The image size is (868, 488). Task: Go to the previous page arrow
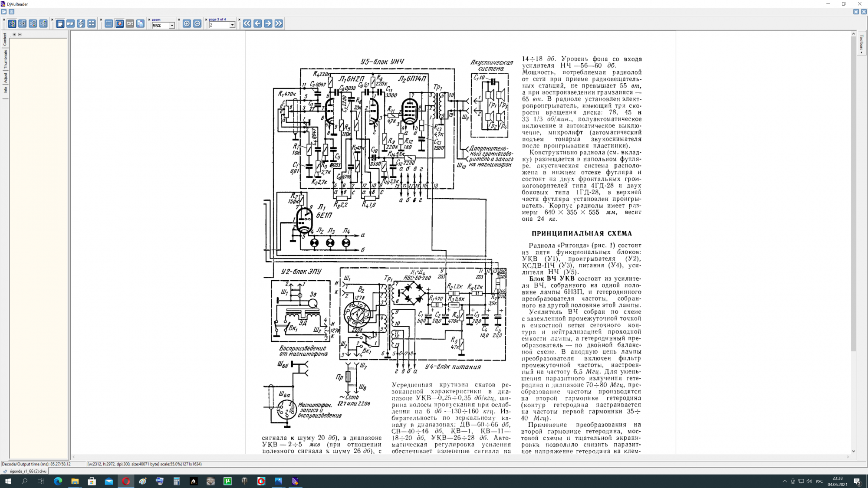(x=257, y=24)
